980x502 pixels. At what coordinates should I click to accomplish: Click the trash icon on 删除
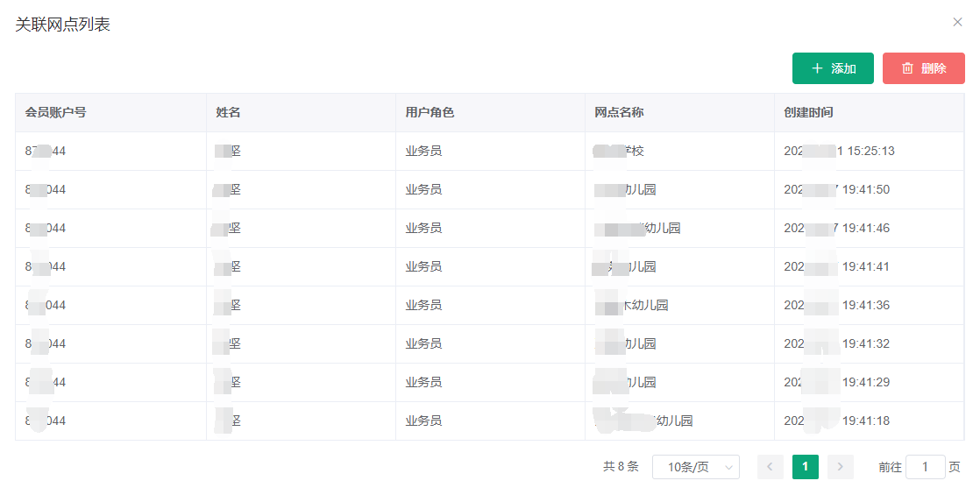[x=907, y=68]
